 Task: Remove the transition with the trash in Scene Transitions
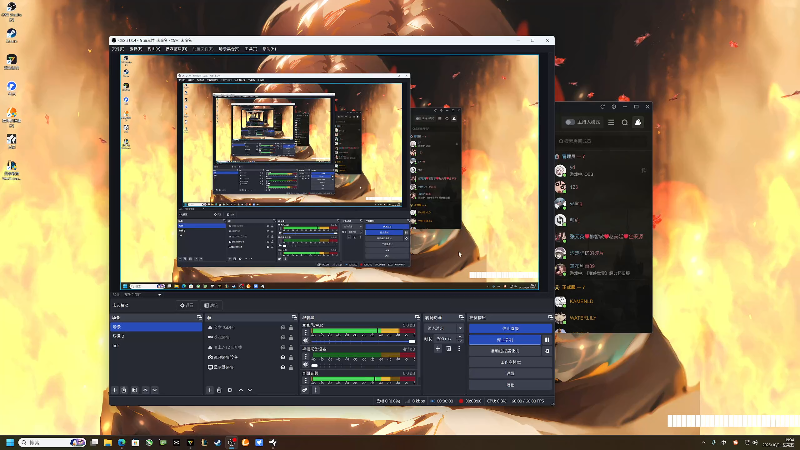point(448,348)
